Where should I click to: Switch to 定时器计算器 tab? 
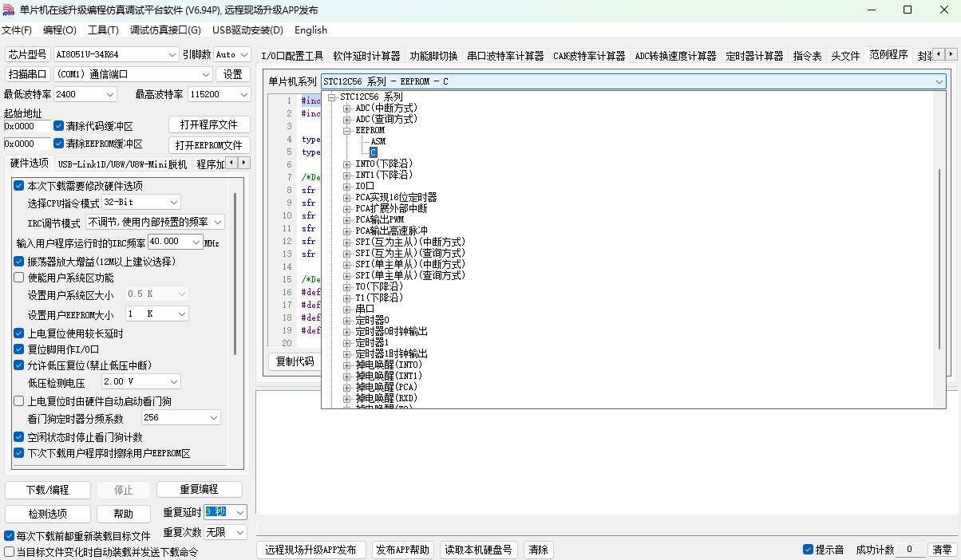pos(754,56)
